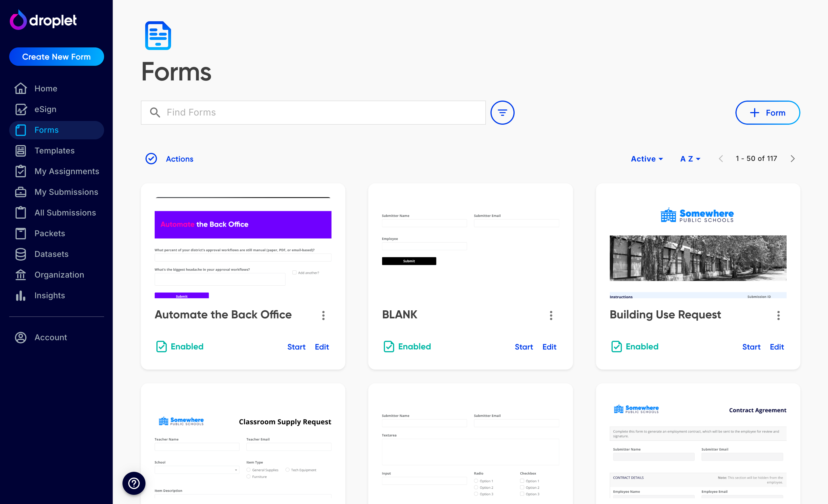
Task: Check the Add another? checkbox in preview
Action: click(294, 273)
